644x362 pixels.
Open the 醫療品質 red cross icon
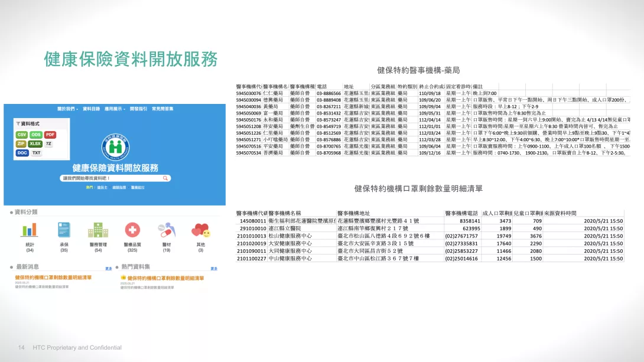click(x=132, y=230)
